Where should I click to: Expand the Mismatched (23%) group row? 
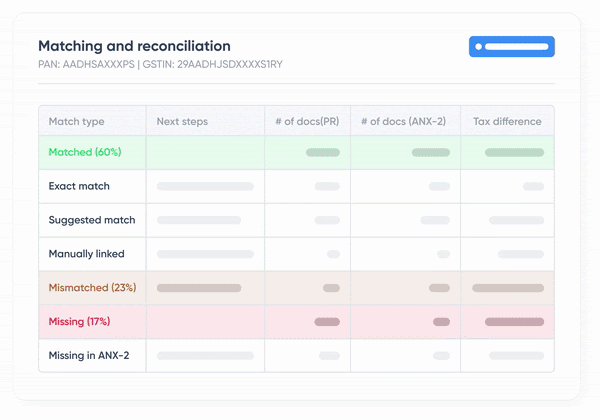click(92, 288)
